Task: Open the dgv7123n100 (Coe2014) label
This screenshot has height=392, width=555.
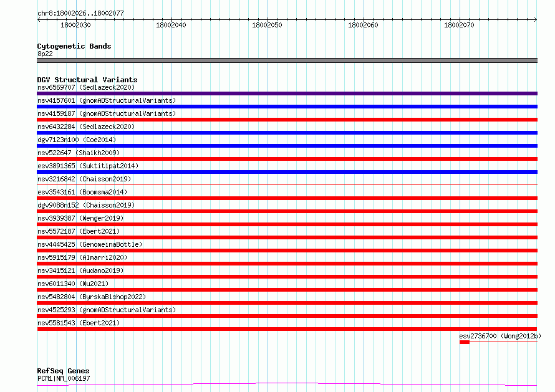Action: (x=77, y=140)
